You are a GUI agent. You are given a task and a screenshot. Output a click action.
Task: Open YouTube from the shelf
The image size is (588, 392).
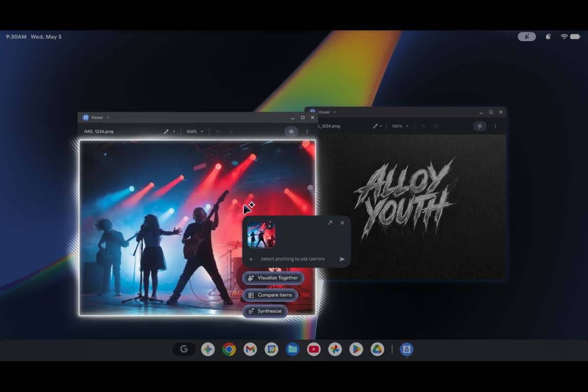tap(314, 349)
